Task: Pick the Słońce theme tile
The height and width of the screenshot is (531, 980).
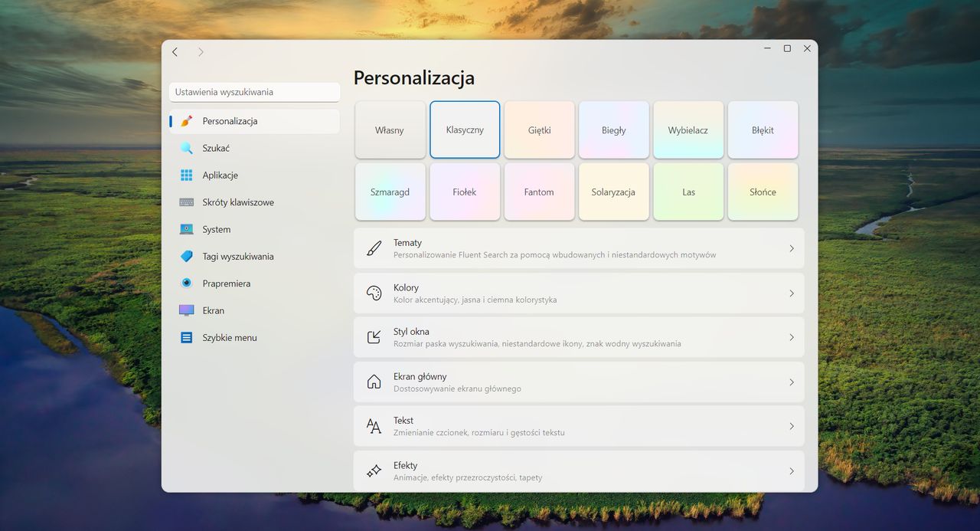Action: [x=763, y=192]
